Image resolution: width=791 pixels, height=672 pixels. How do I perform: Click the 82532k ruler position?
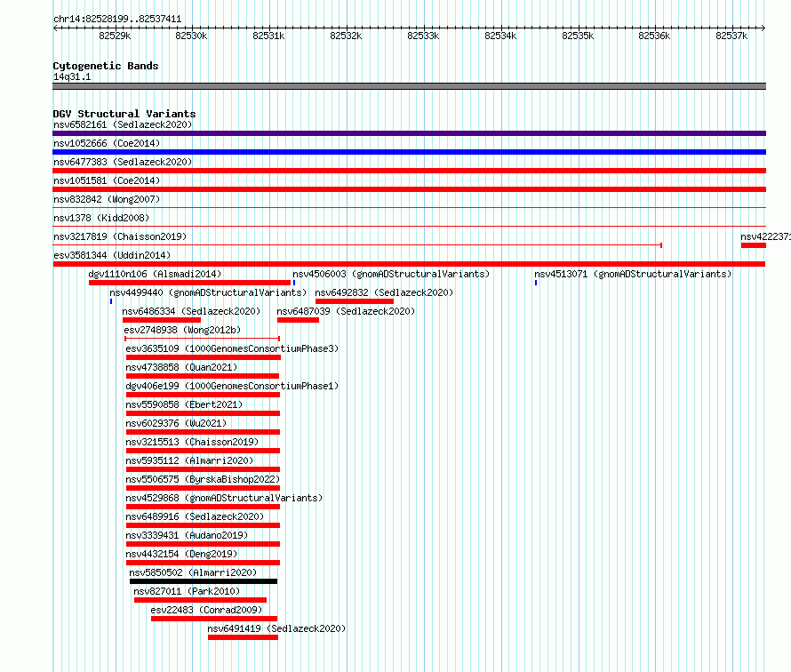coord(346,36)
